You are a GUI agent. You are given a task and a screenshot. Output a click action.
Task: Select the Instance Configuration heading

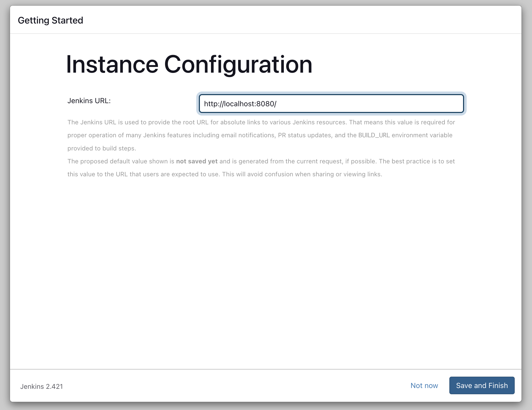[189, 64]
